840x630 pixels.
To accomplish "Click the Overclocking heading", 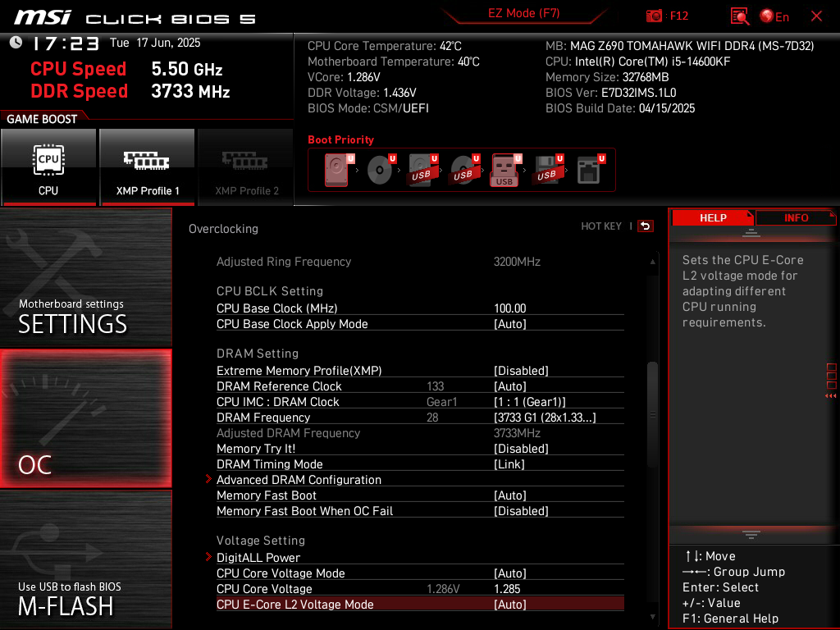I will point(223,229).
